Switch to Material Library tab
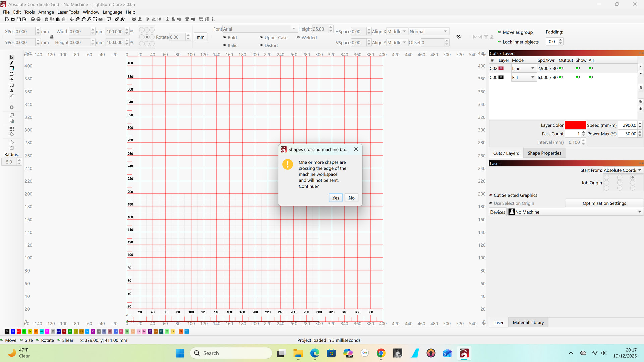 point(528,322)
